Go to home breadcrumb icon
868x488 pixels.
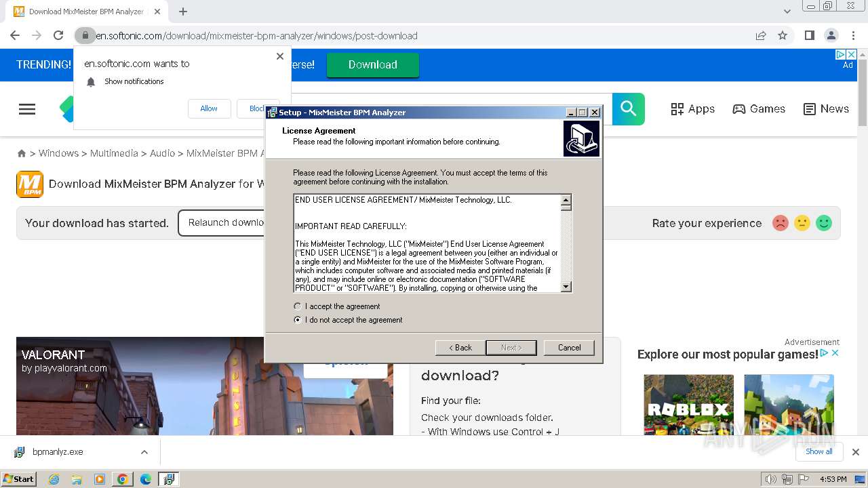[x=22, y=154]
